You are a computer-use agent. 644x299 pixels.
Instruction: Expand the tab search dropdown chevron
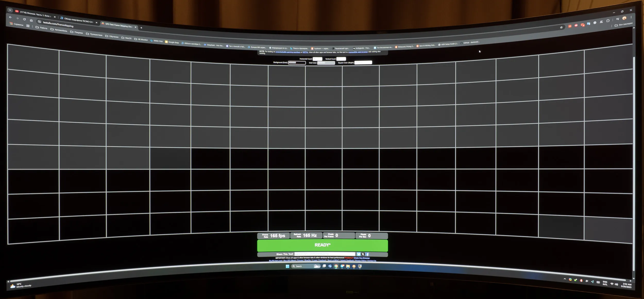click(x=10, y=10)
